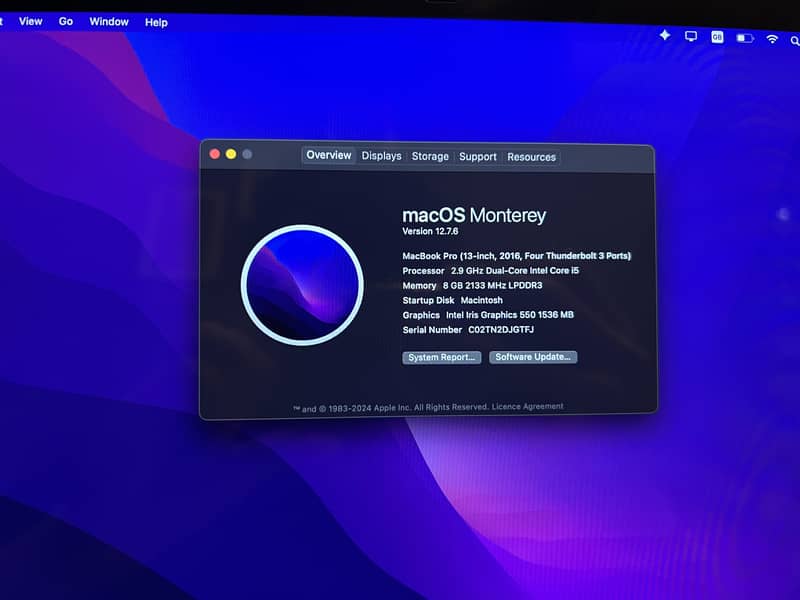Click the macOS Monterey title text
This screenshot has width=800, height=600.
click(x=474, y=215)
